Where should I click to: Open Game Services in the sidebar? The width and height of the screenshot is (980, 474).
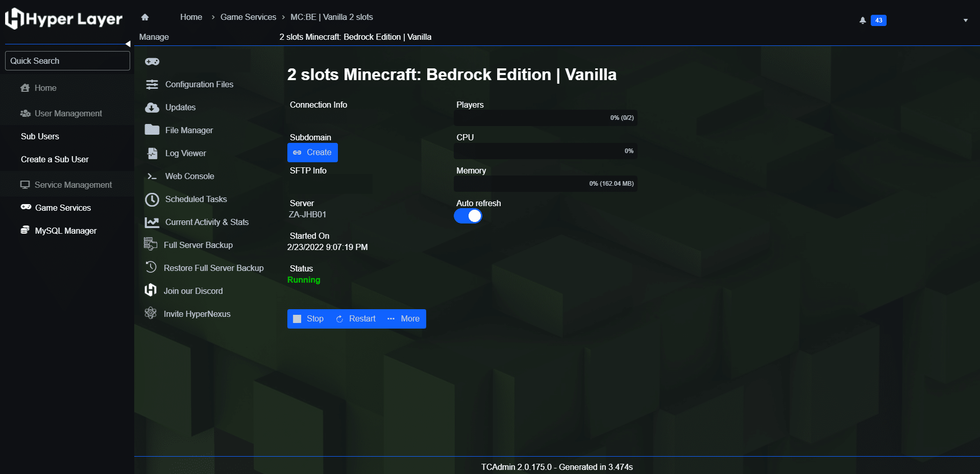tap(63, 208)
